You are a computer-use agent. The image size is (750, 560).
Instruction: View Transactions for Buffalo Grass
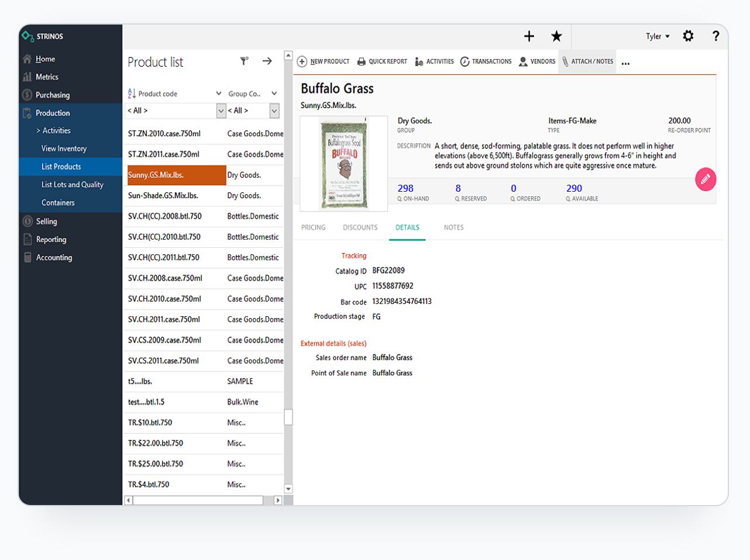[x=486, y=61]
